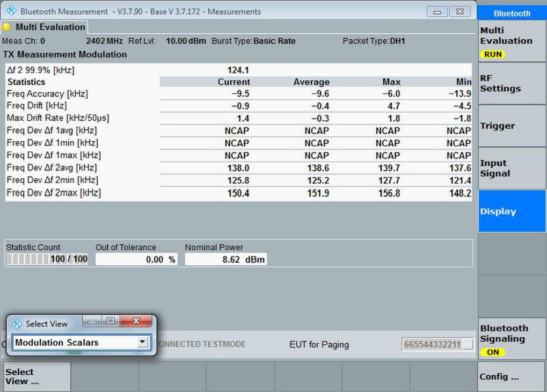
Task: Close the Bluetooth Measurement main window
Action: tap(460, 11)
